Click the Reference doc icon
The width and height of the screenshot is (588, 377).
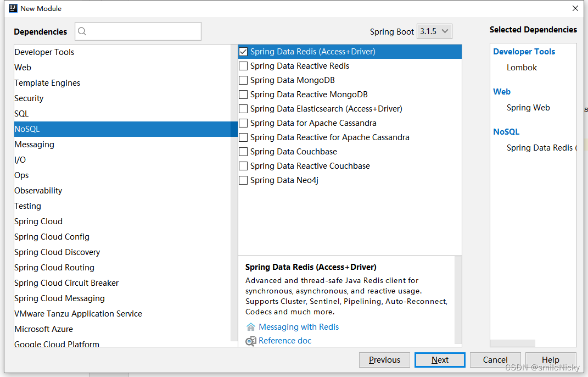[x=250, y=341]
